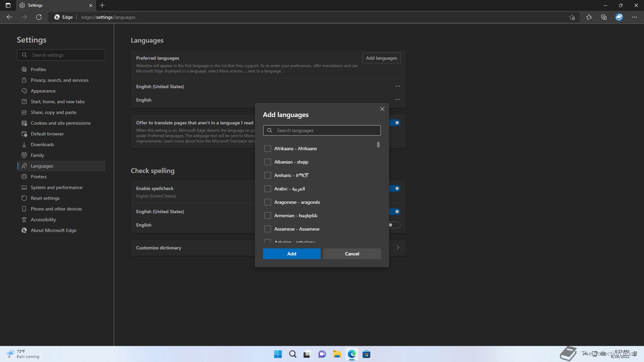
Task: Open the Collections toolbar icon
Action: [604, 17]
